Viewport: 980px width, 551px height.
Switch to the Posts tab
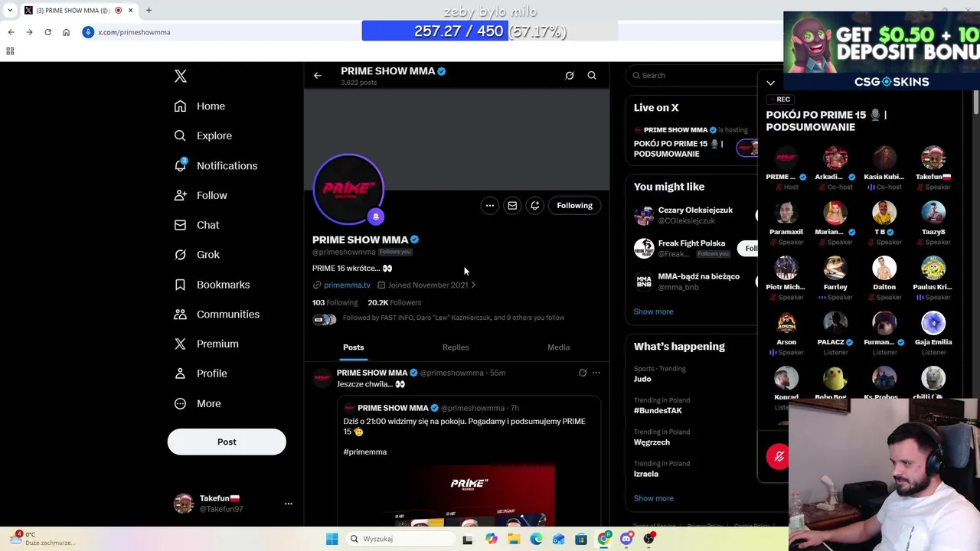pyautogui.click(x=354, y=347)
